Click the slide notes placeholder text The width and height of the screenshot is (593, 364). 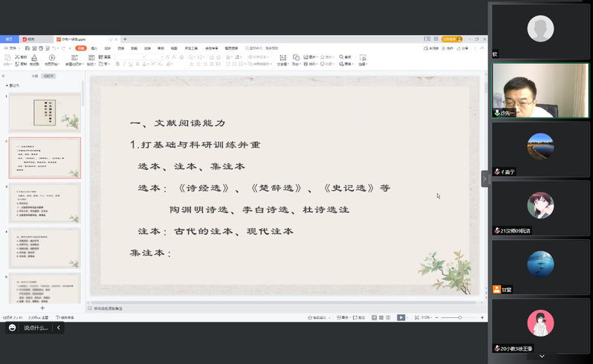(x=108, y=308)
